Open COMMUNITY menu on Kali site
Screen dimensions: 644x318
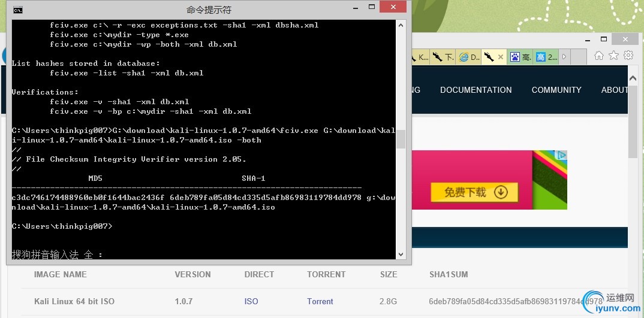point(556,90)
